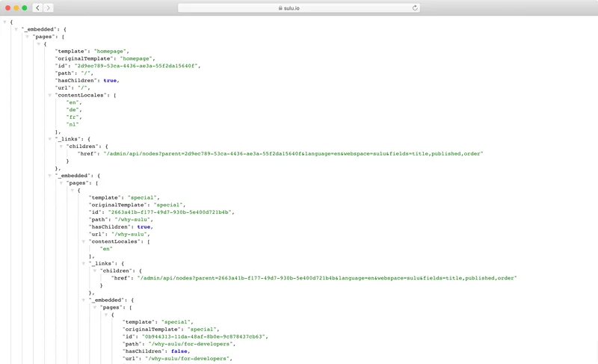Screen dimensions: 598x364
Task: Minimize the window with the yellow button
Action: pyautogui.click(x=16, y=8)
